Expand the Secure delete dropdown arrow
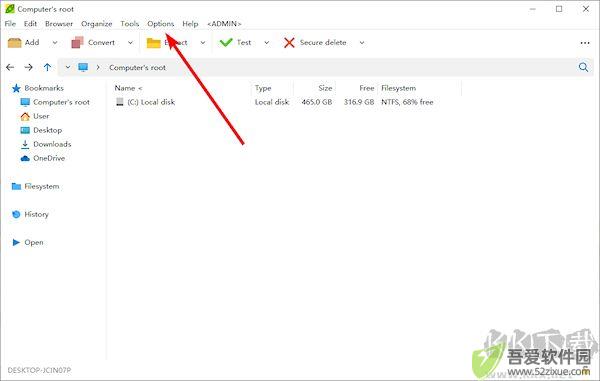This screenshot has height=381, width=600. [362, 42]
